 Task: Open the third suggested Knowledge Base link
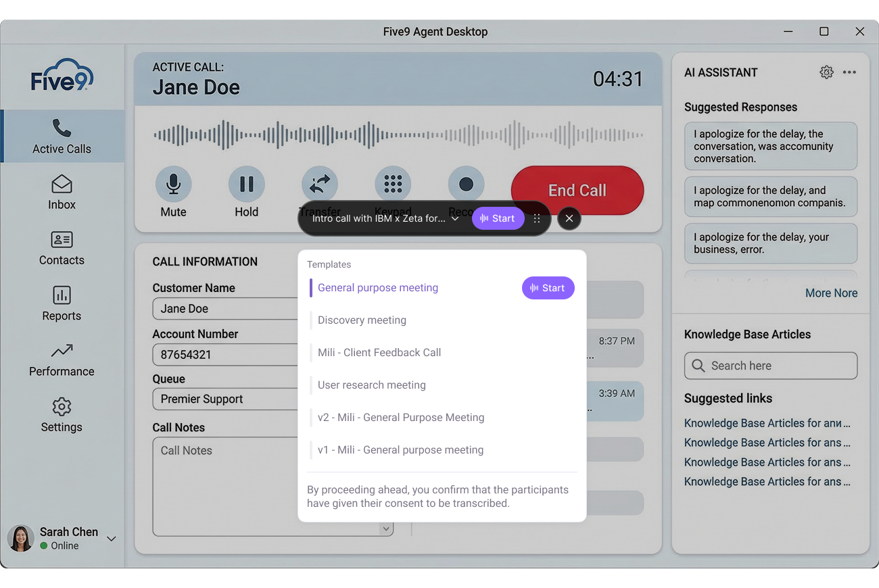pyautogui.click(x=767, y=462)
